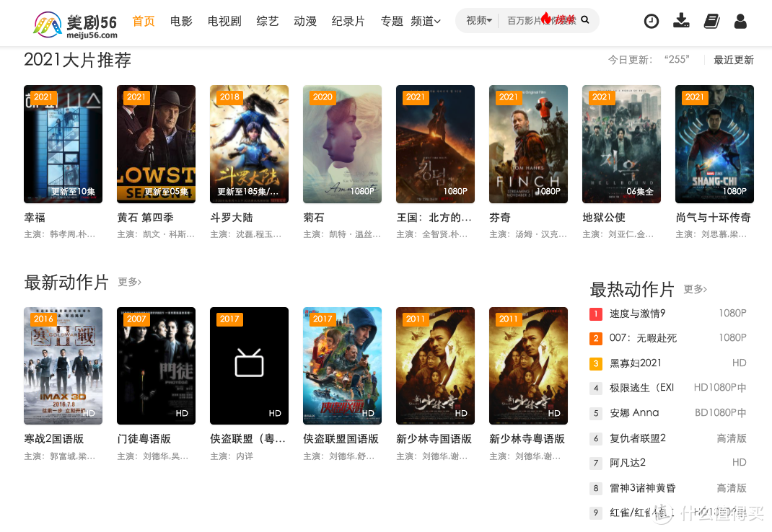The height and width of the screenshot is (532, 772).
Task: Click cast line 主演：内详
Action: (232, 456)
